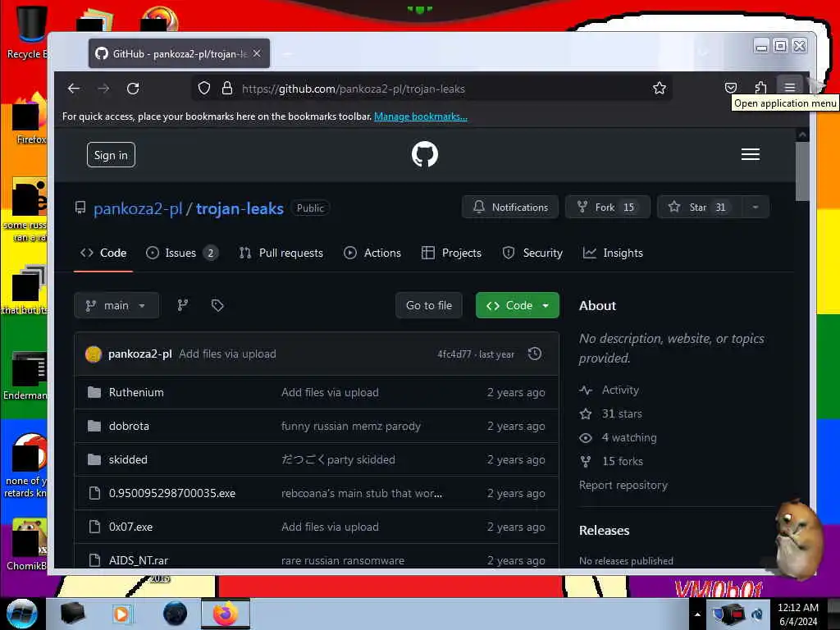
Task: Open the dobrota folder
Action: pyautogui.click(x=129, y=426)
